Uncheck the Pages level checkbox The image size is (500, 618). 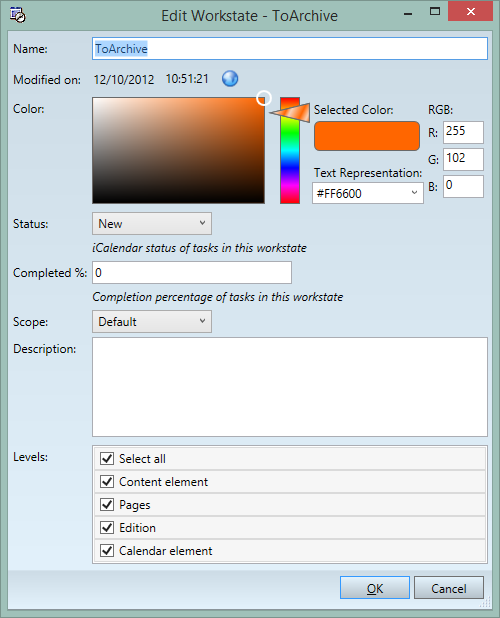[x=107, y=504]
